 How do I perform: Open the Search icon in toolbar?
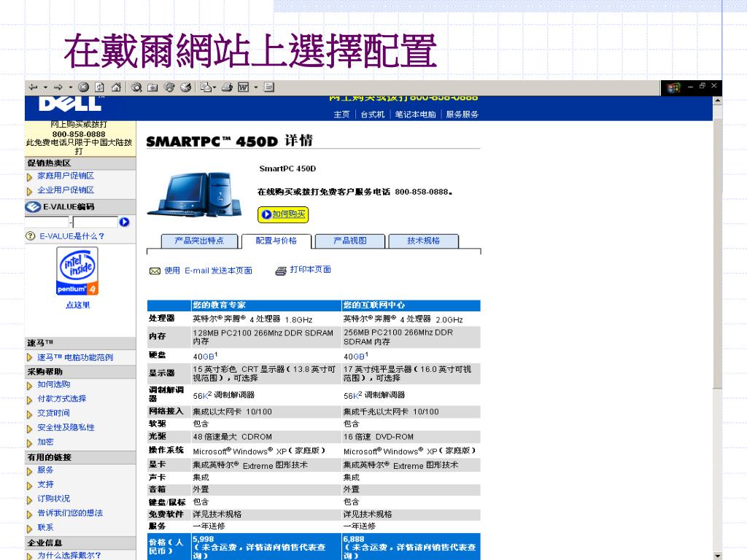[x=136, y=87]
